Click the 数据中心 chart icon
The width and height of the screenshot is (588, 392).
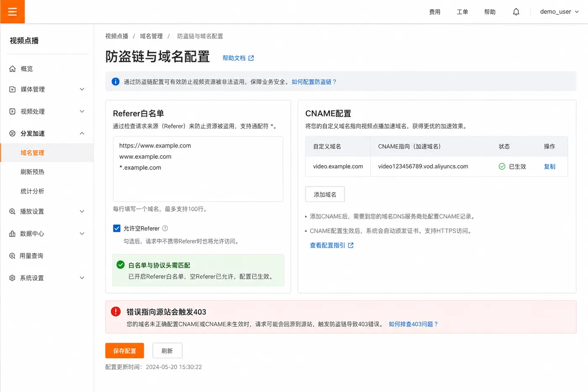(x=12, y=234)
